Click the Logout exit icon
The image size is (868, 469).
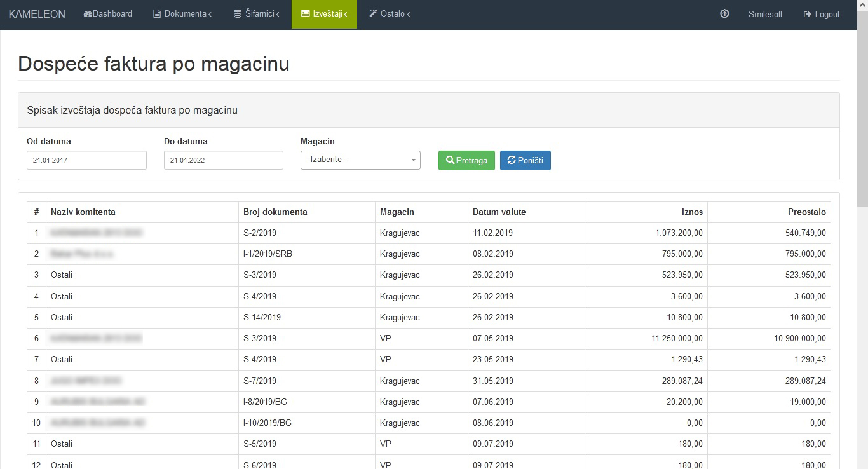pyautogui.click(x=808, y=14)
